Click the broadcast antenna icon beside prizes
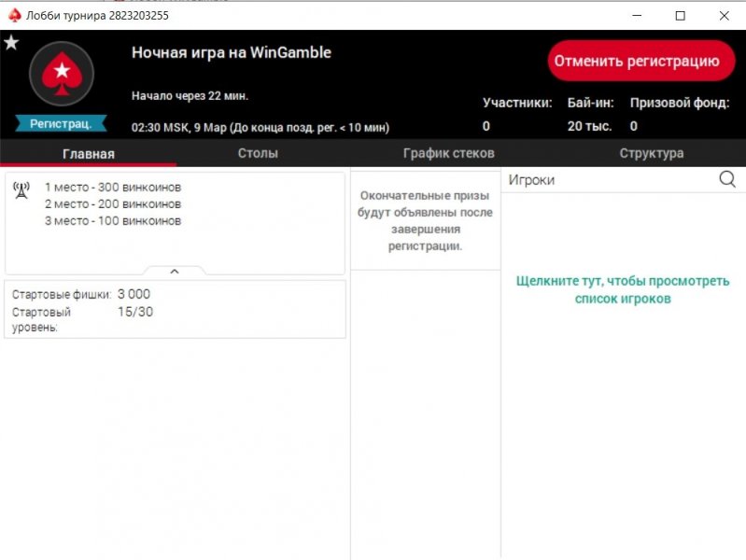 point(21,191)
